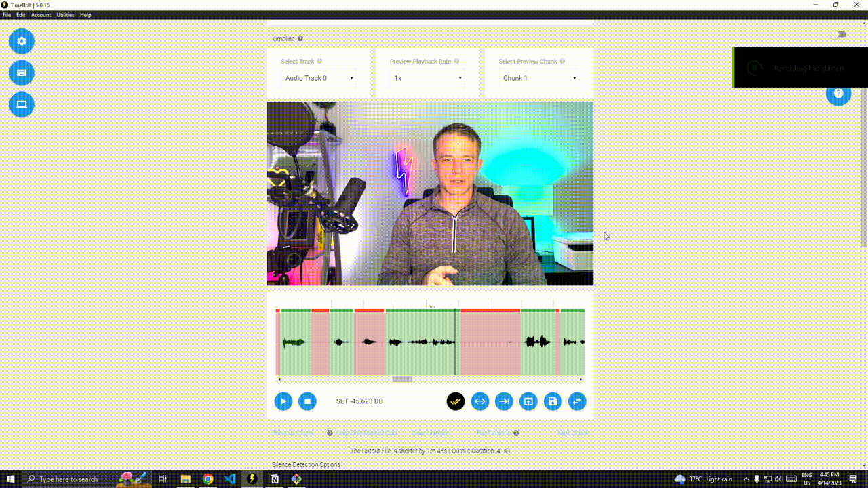Open the Account menu
This screenshot has height=488, width=868.
[41, 15]
